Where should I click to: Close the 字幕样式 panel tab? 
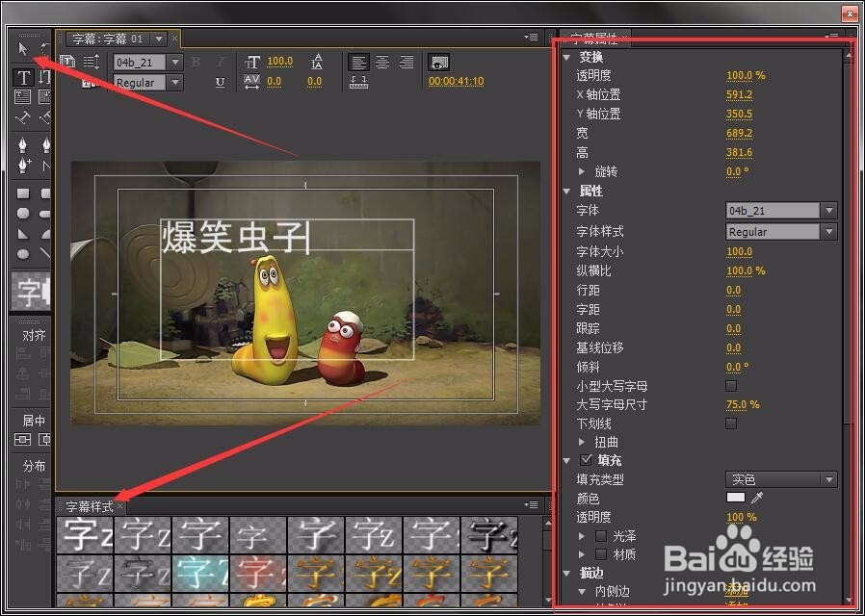point(120,505)
